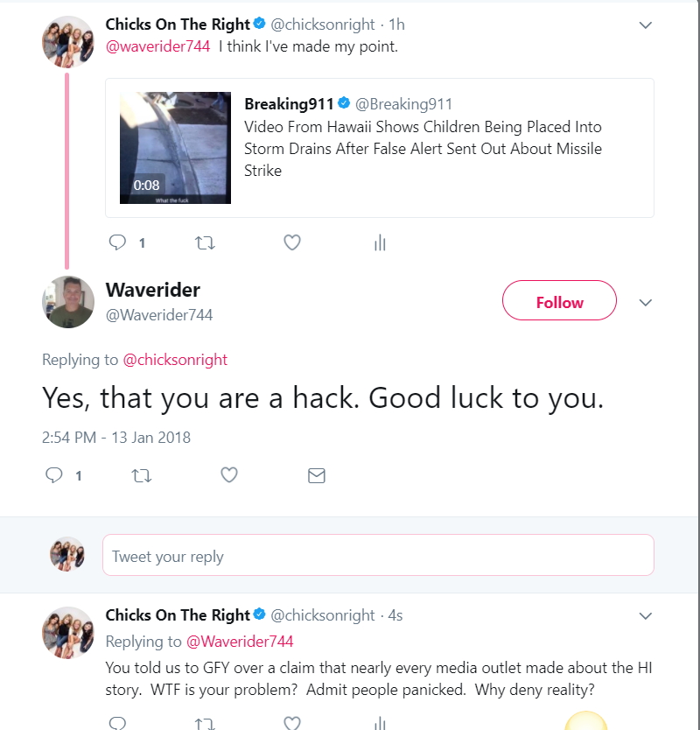Expand more menu on 4s reply tweet

[x=646, y=616]
